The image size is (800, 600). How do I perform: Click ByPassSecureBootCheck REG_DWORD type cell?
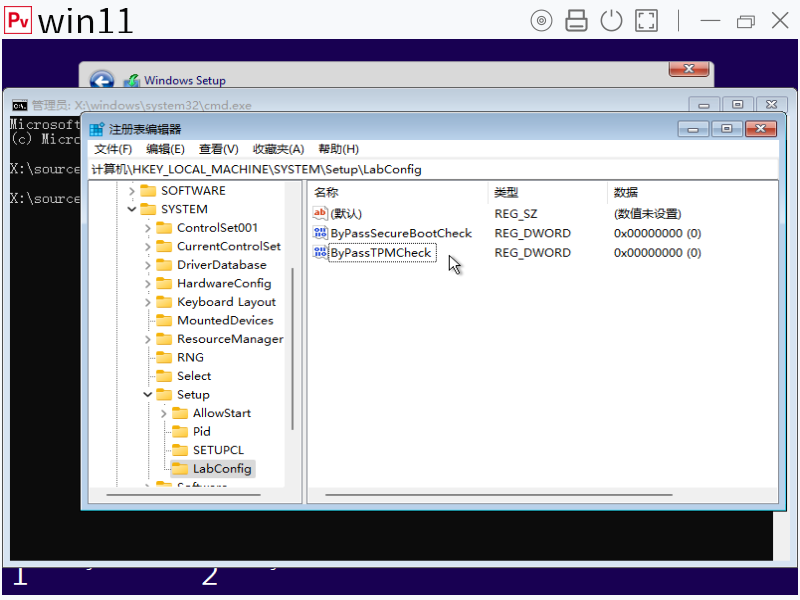pyautogui.click(x=532, y=233)
